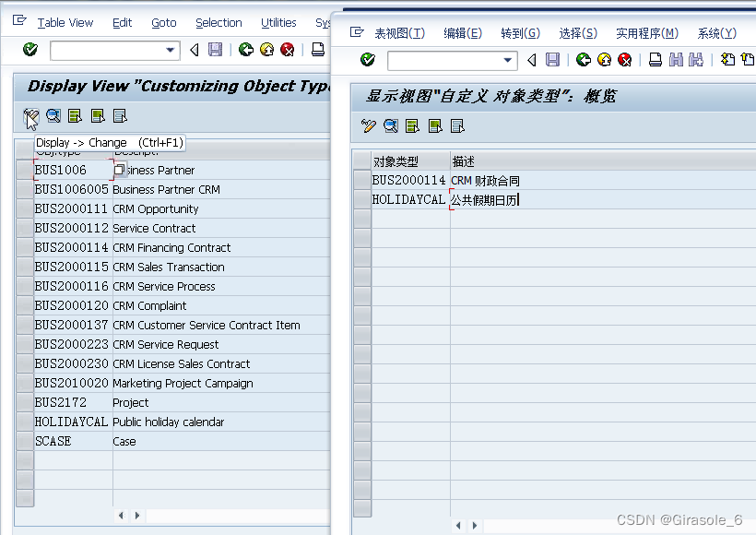Viewport: 756px width, 535px height.
Task: Select Chinese window BUS2000114 row selector
Action: coord(362,180)
